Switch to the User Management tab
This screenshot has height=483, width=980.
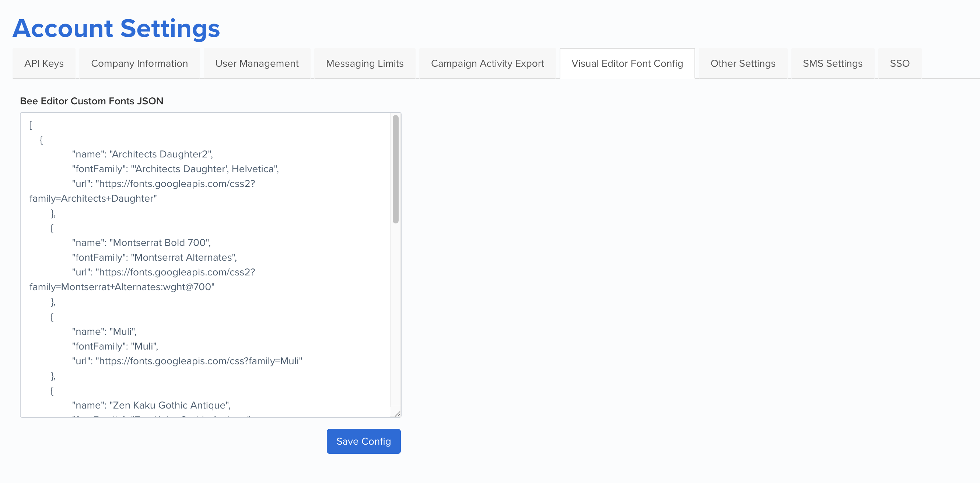[257, 63]
